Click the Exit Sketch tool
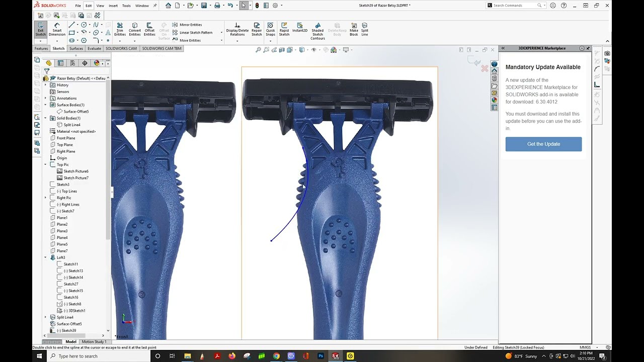Viewport: 644px width, 362px height. click(40, 30)
